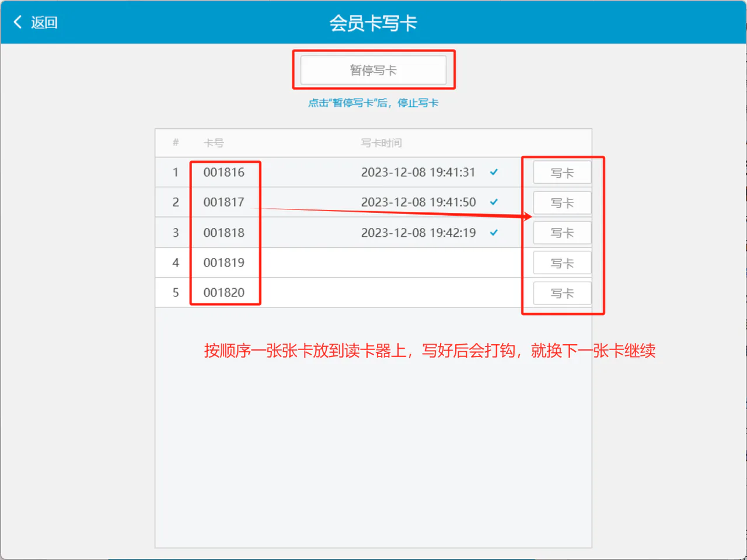The height and width of the screenshot is (560, 747).
Task: Click checkmark icon in row 001816
Action: 494,172
